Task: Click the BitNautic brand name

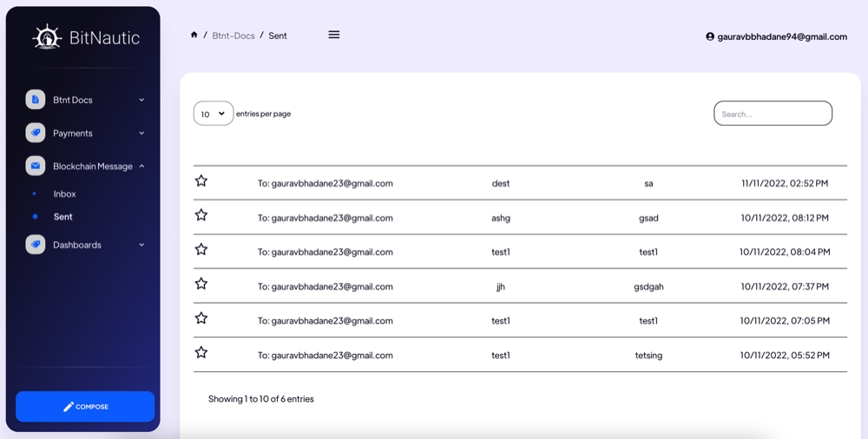Action: [x=105, y=37]
